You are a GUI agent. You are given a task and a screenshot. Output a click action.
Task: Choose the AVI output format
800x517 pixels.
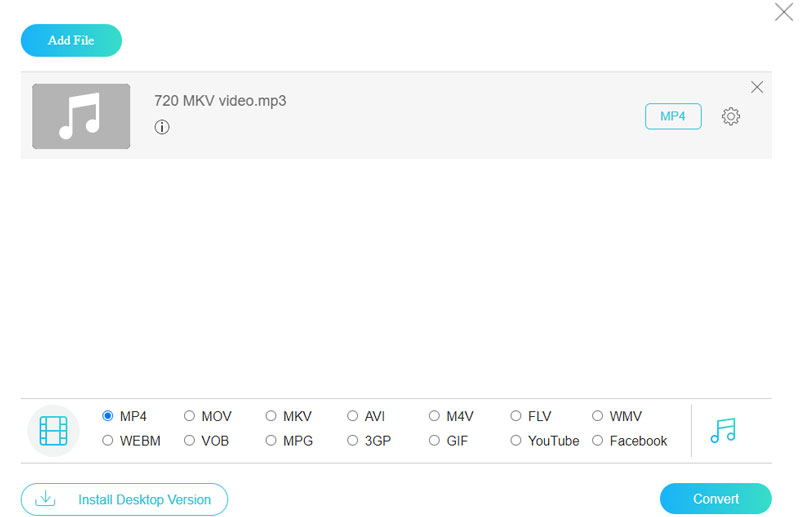tap(353, 416)
